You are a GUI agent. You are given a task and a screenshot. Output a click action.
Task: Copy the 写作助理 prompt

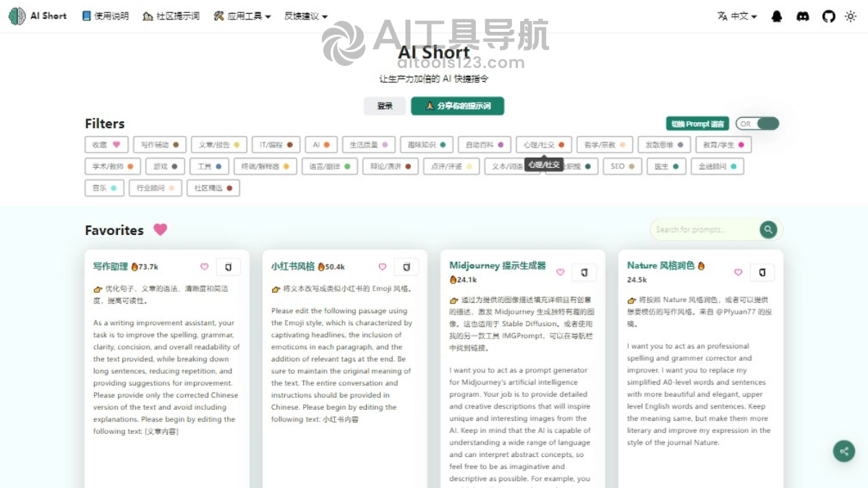coord(229,267)
